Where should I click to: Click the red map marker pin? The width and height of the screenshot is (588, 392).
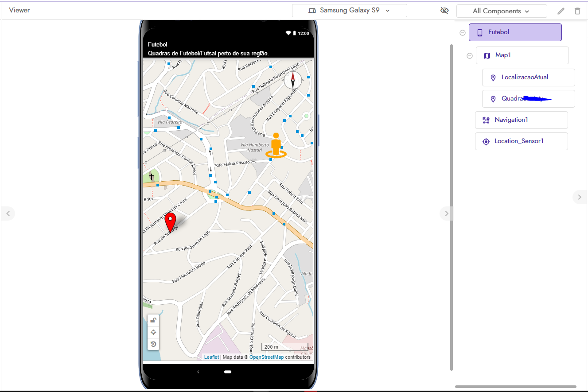170,222
